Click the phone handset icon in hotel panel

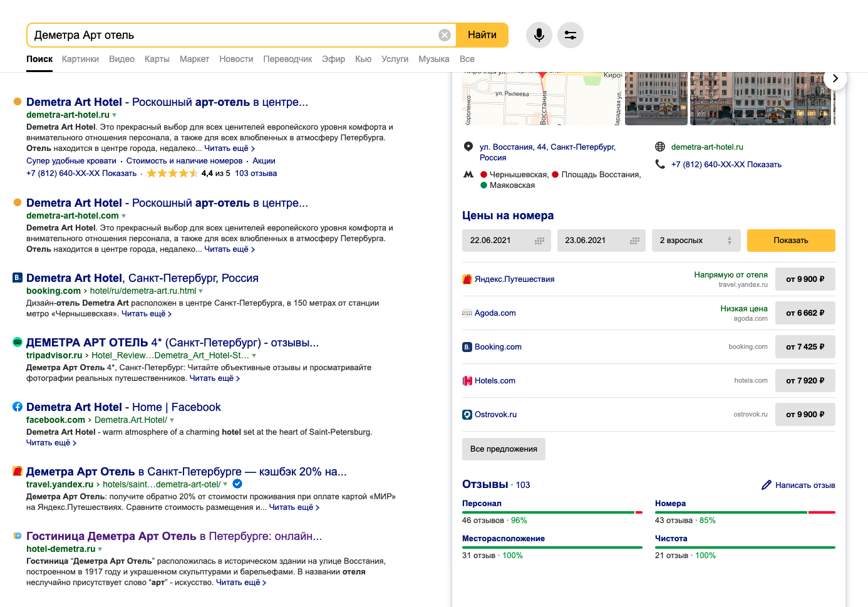660,164
